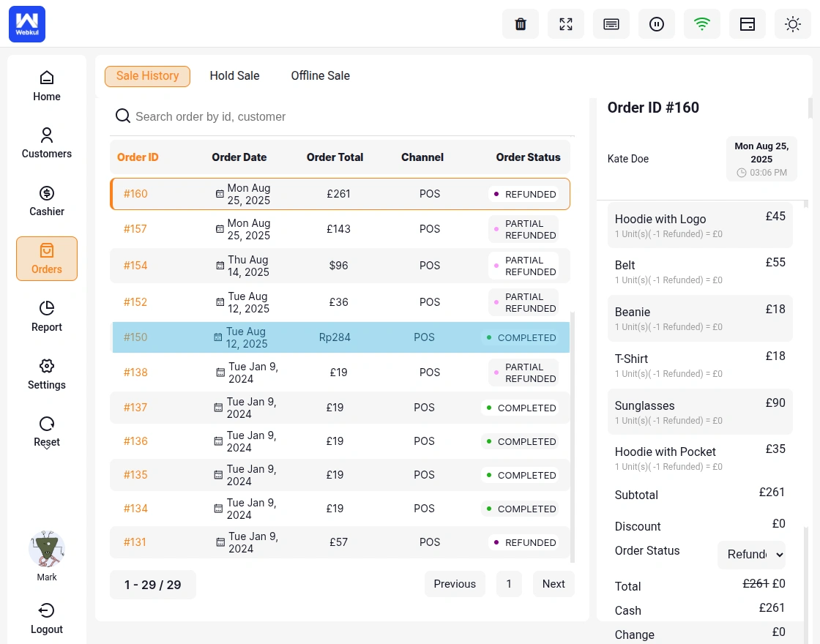The height and width of the screenshot is (644, 820).
Task: Toggle light/dark theme with sun icon
Action: [x=793, y=24]
